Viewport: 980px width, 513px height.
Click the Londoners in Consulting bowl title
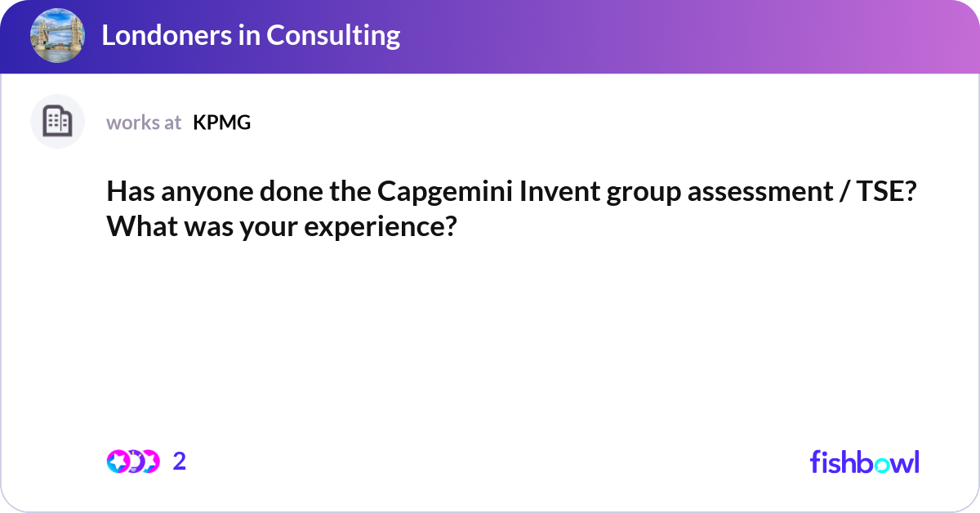(x=252, y=35)
